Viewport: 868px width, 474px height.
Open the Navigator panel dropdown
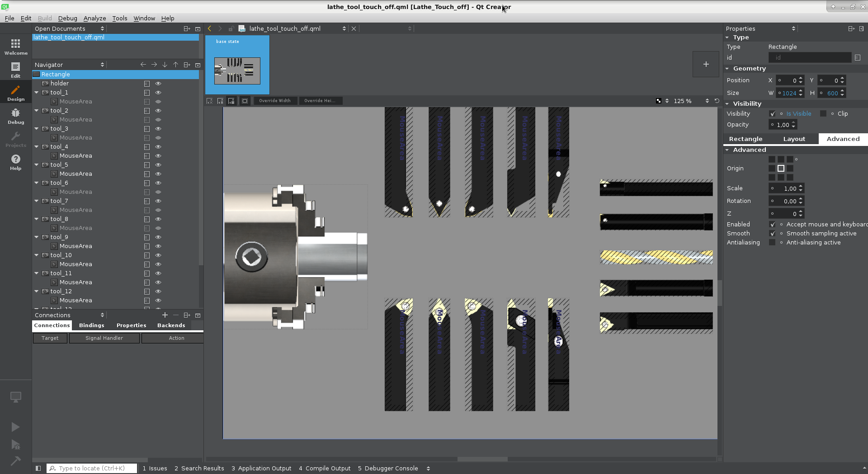pyautogui.click(x=69, y=65)
